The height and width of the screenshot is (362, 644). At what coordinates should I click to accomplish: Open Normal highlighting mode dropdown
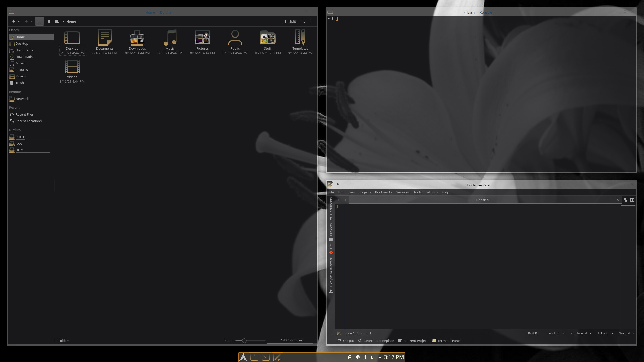(626, 333)
